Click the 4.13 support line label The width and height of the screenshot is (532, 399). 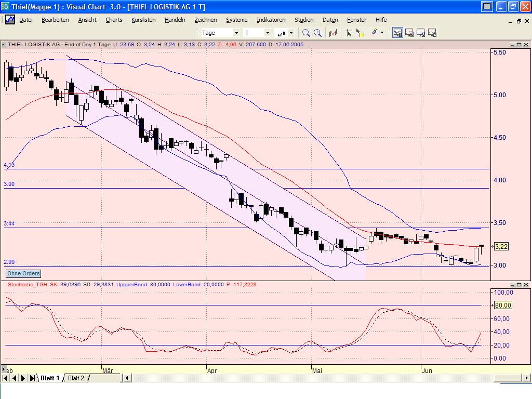tap(9, 165)
